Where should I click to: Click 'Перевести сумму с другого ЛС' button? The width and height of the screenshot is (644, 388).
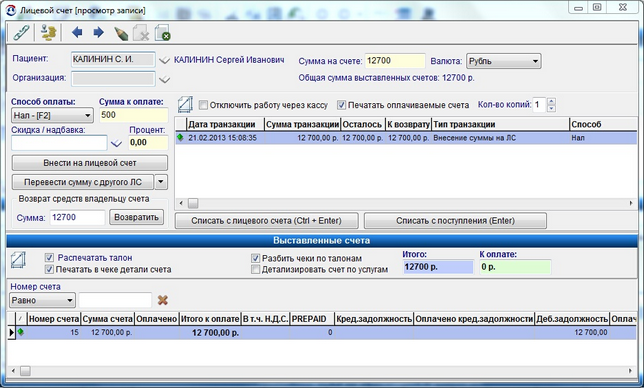click(x=83, y=182)
